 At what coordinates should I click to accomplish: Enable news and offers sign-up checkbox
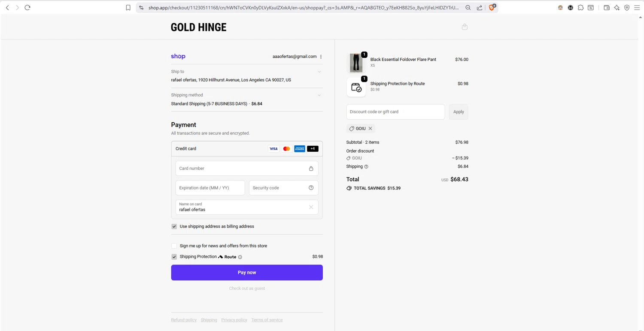coord(174,246)
